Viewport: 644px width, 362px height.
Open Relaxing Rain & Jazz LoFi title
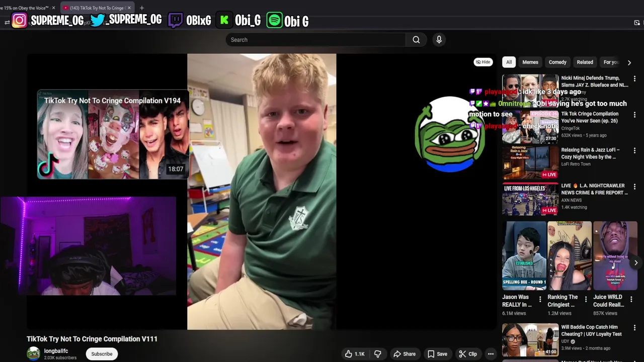tap(591, 153)
